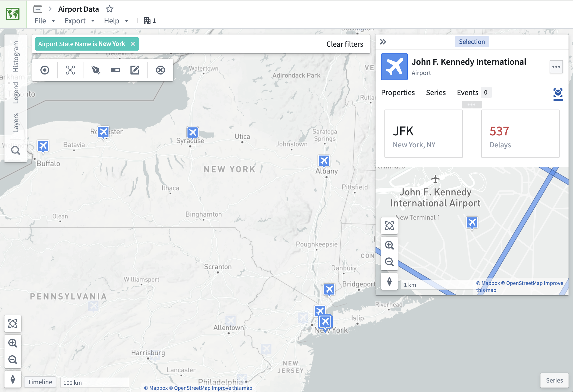The width and height of the screenshot is (573, 392).
Task: Star the Airport Data map as favorite
Action: (110, 9)
